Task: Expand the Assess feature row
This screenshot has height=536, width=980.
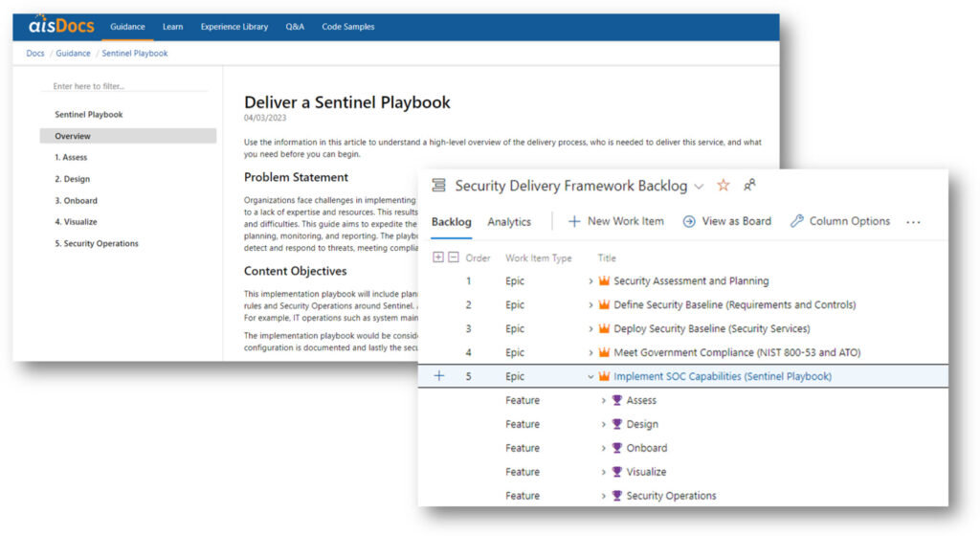Action: tap(603, 400)
